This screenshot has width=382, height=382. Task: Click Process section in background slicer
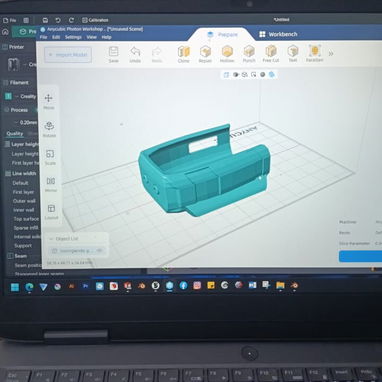(x=19, y=110)
